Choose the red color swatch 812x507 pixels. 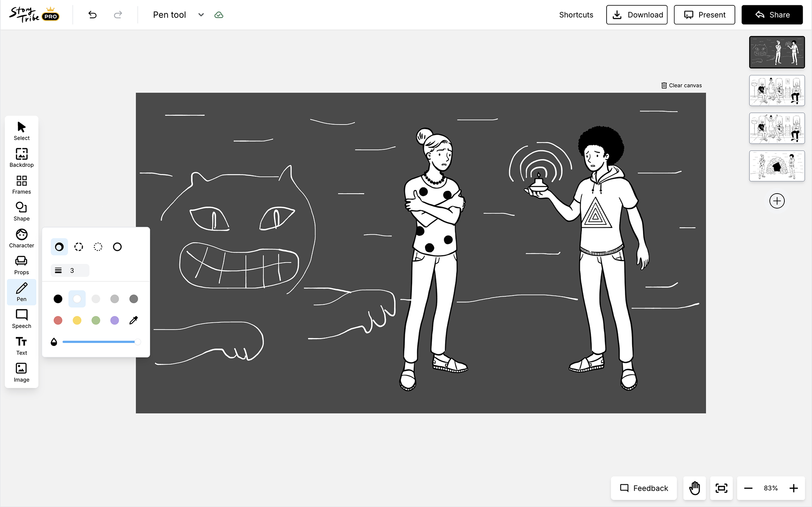click(58, 320)
